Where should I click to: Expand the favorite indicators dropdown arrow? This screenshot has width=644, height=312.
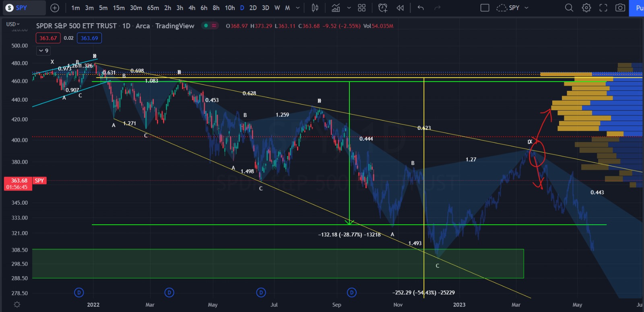349,8
